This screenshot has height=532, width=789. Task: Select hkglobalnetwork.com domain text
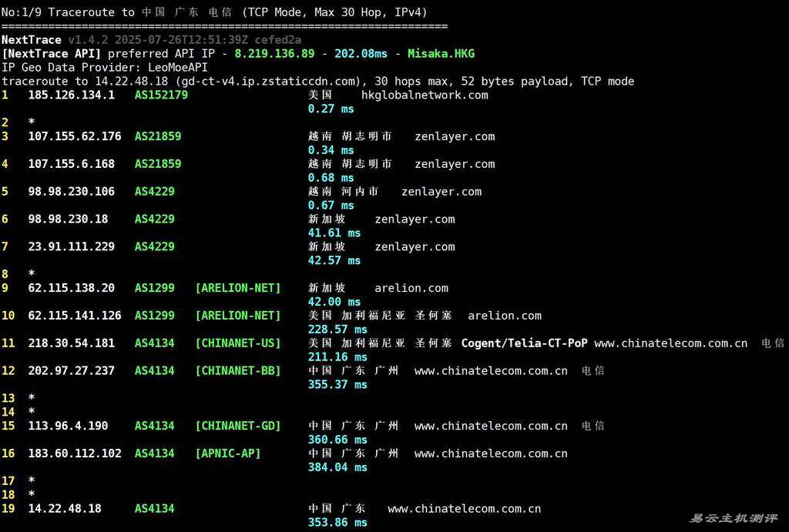[425, 95]
